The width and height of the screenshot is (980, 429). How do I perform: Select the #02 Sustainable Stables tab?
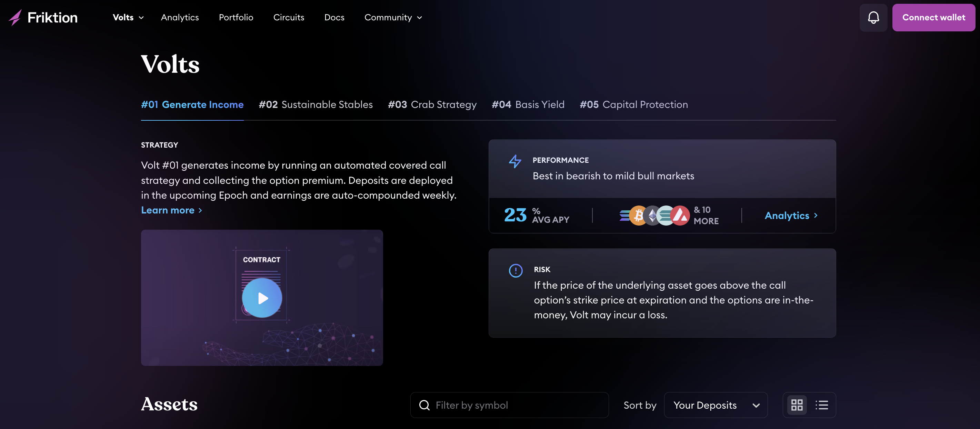(316, 104)
